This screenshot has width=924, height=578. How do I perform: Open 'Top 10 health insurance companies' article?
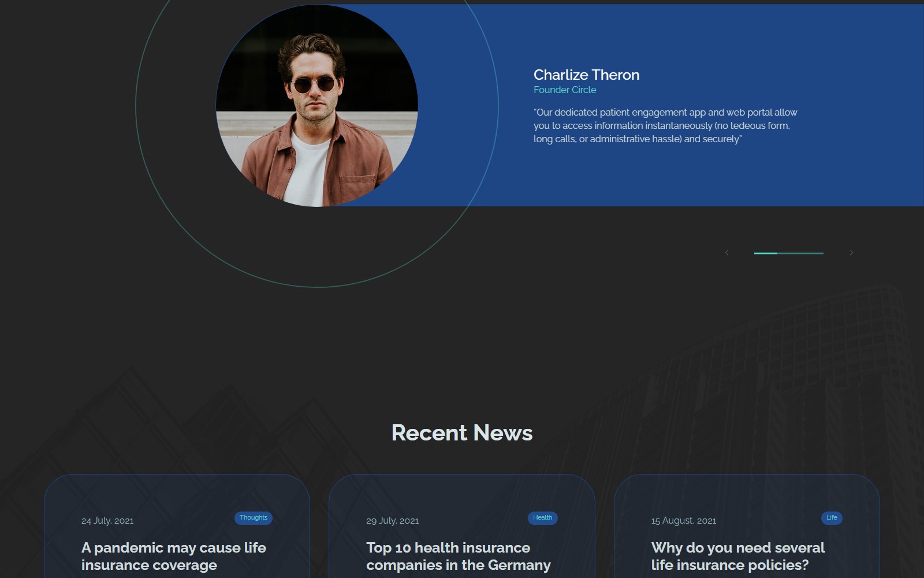pyautogui.click(x=459, y=556)
